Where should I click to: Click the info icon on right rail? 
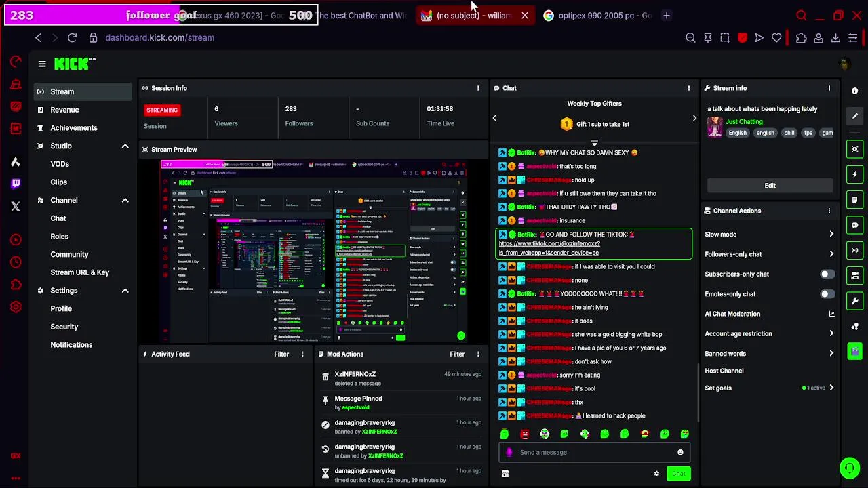click(854, 91)
